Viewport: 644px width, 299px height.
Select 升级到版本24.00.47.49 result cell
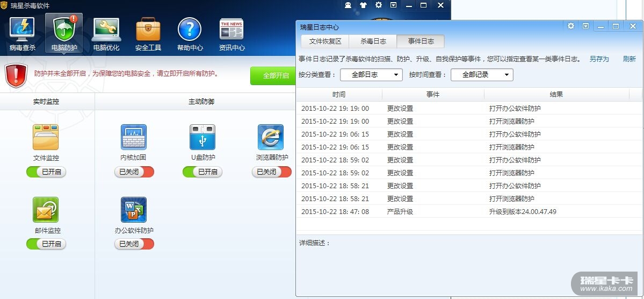(523, 211)
